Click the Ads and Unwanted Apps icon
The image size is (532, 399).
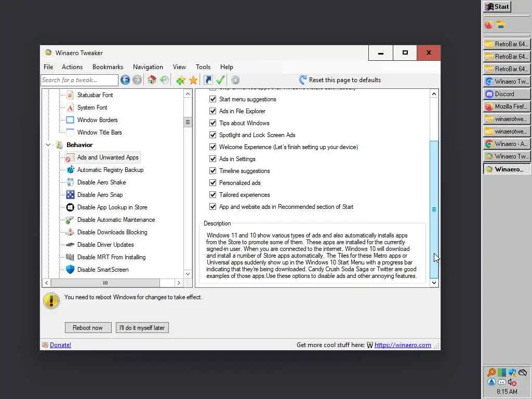tap(70, 157)
